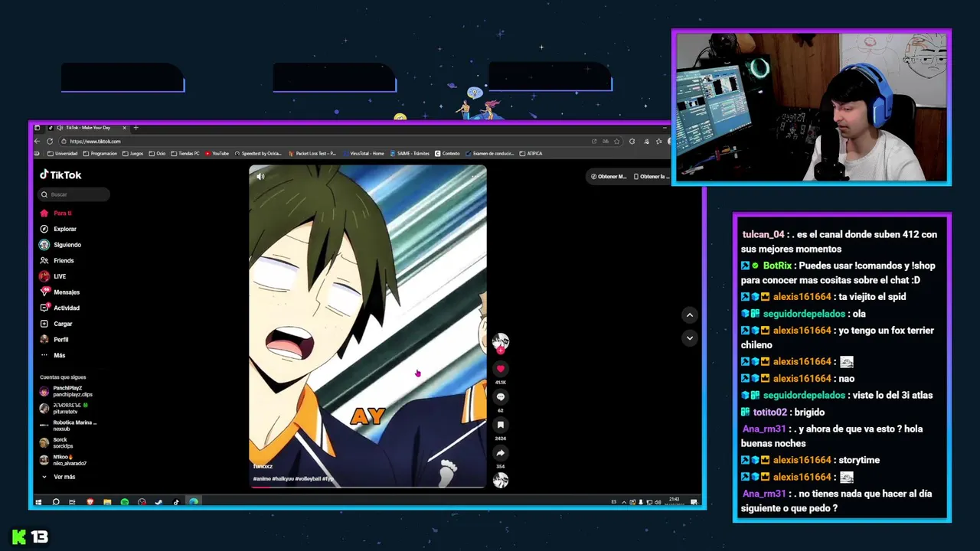Screen dimensions: 980x551
Task: Open the ATIPICA bookmarks folder
Action: pos(531,154)
